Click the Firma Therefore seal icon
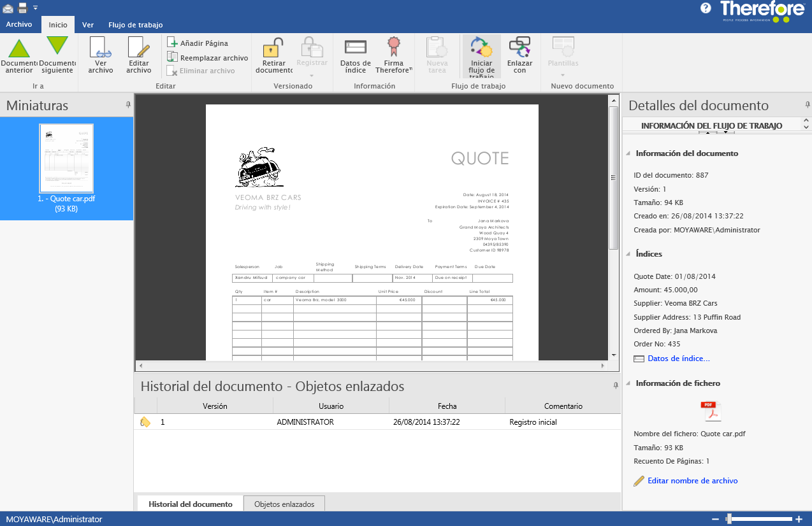812x526 pixels. pos(394,47)
